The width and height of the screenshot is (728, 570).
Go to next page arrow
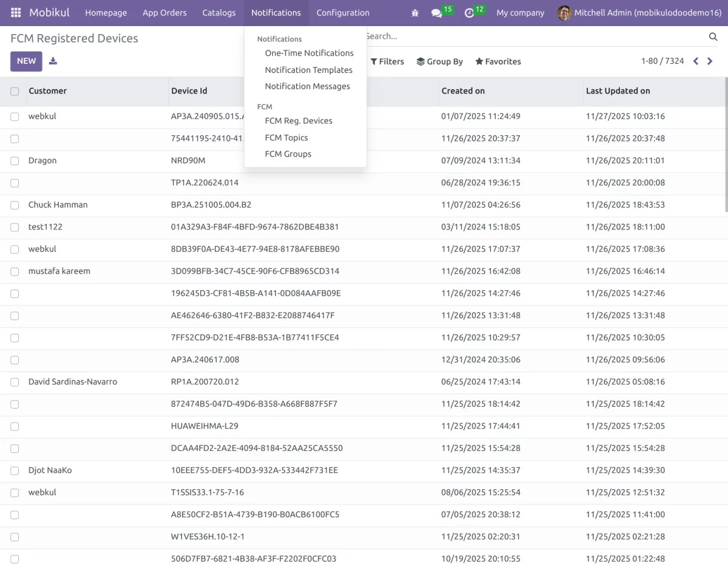[710, 61]
